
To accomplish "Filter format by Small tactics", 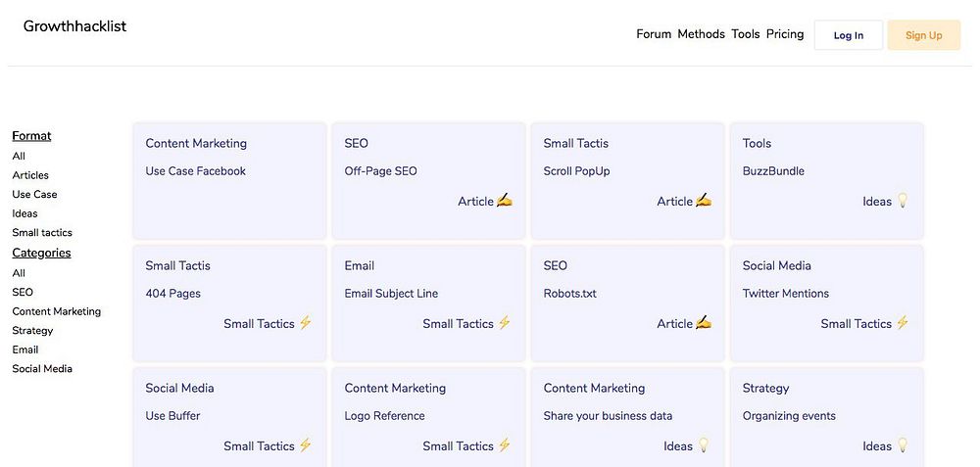I will [x=42, y=232].
